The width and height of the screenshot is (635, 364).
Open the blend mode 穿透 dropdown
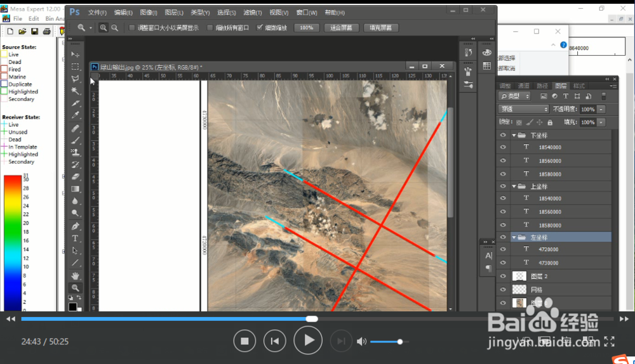524,109
